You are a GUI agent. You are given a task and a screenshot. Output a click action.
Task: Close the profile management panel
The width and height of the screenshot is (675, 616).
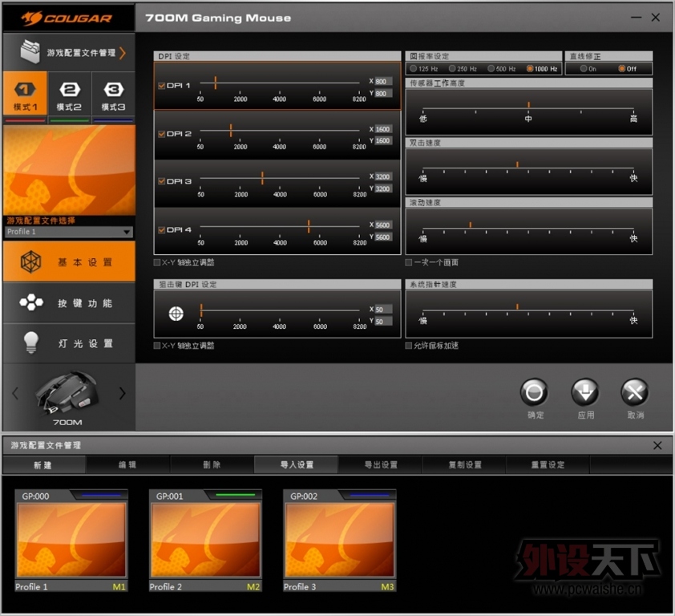(x=657, y=445)
